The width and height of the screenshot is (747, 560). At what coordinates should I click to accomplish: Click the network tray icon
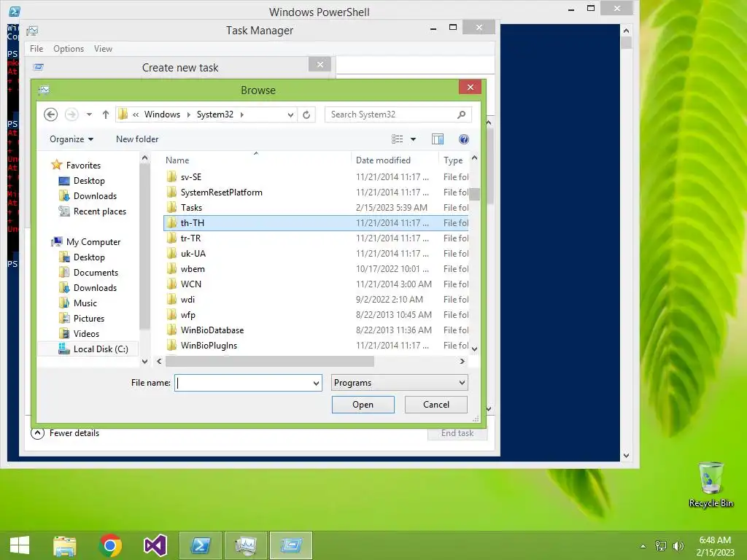[661, 546]
